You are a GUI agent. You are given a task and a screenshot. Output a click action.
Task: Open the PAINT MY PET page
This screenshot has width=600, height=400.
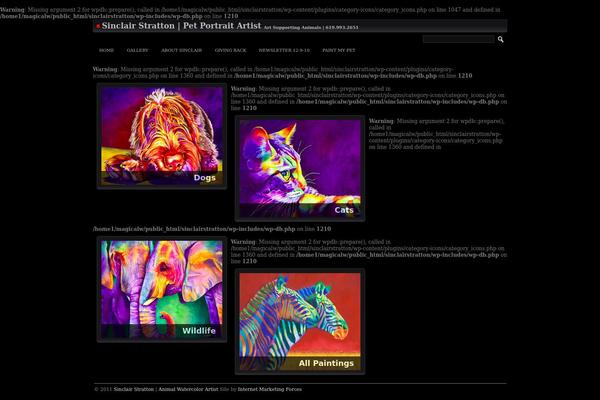pyautogui.click(x=339, y=50)
